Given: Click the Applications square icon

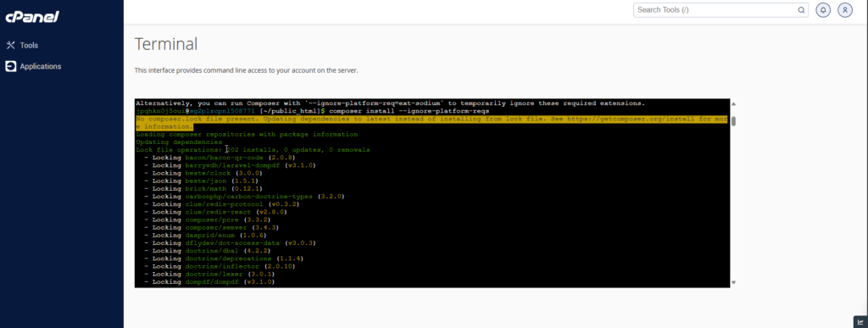Looking at the screenshot, I should 10,66.
